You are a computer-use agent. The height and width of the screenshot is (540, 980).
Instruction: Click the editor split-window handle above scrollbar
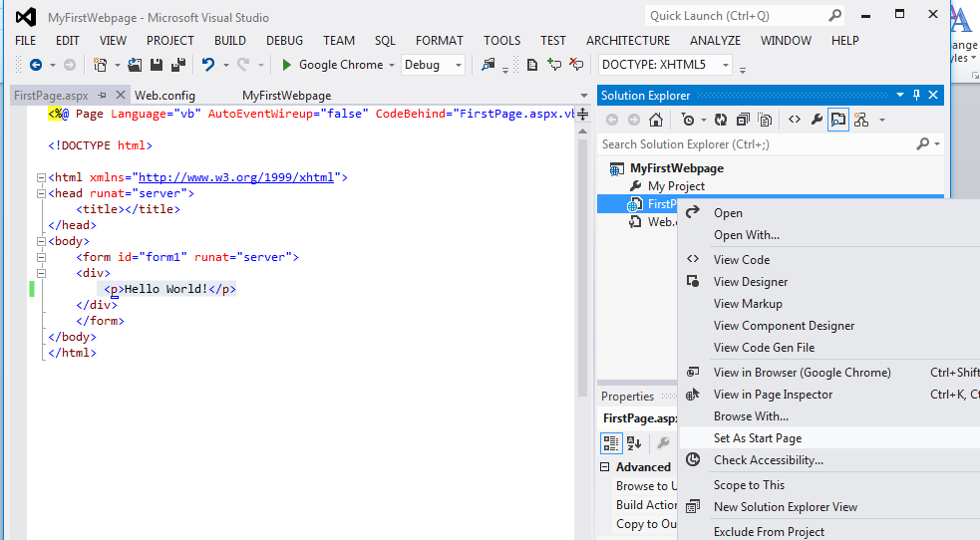[582, 115]
